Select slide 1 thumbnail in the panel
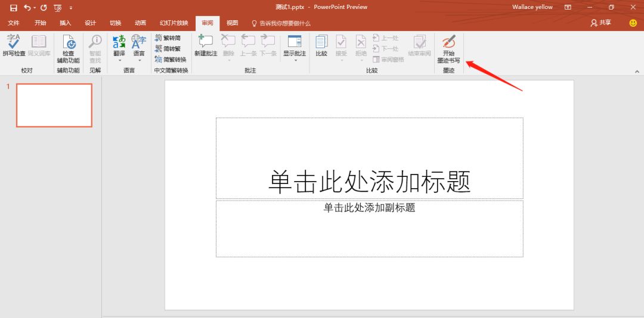Image resolution: width=644 pixels, height=318 pixels. point(54,105)
